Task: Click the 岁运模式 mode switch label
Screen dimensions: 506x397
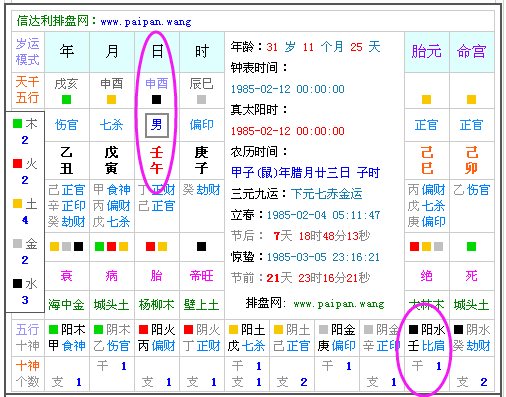Action: (x=28, y=52)
